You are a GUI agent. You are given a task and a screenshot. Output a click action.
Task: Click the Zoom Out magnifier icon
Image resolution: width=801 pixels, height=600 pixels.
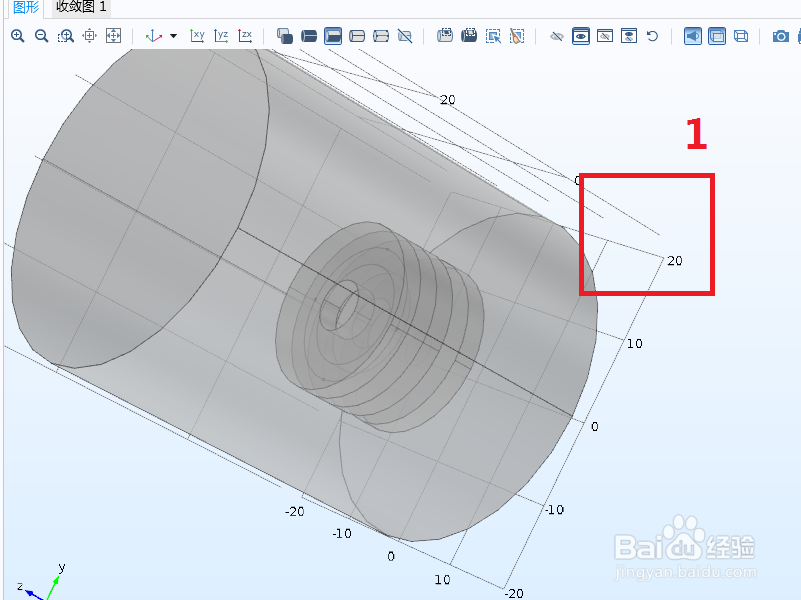(x=41, y=36)
